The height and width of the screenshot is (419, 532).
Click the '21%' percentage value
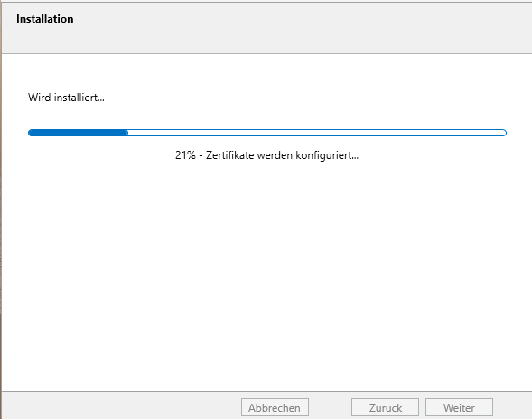coord(185,155)
